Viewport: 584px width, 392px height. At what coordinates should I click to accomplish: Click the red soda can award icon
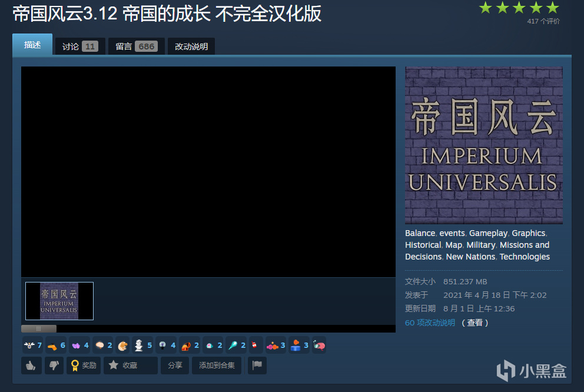[x=255, y=346]
